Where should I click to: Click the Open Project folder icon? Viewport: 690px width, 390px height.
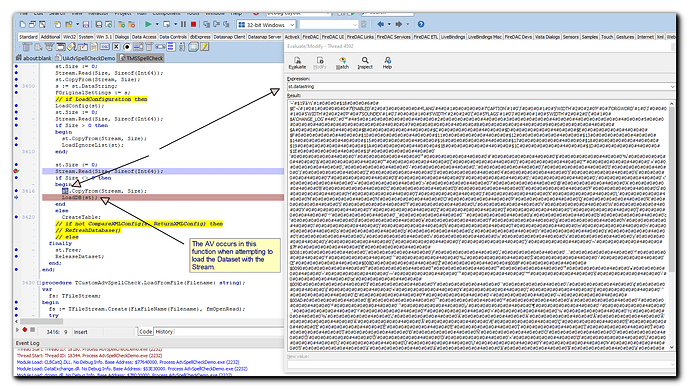coord(69,24)
